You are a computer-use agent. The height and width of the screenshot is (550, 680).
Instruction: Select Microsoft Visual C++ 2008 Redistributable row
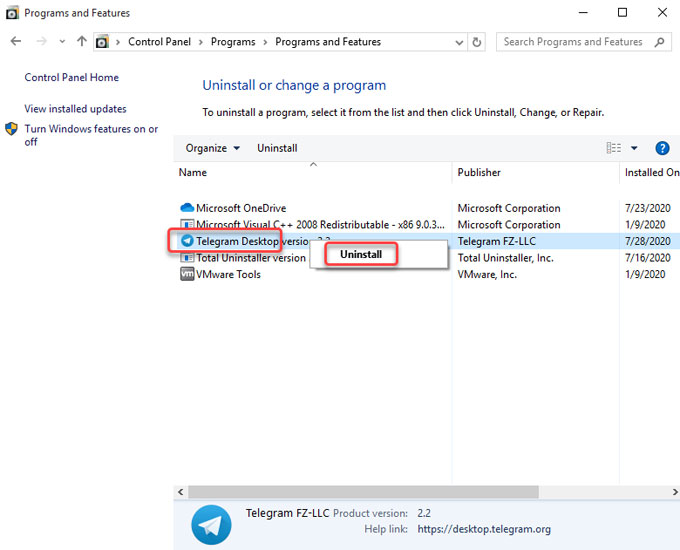[x=427, y=224]
